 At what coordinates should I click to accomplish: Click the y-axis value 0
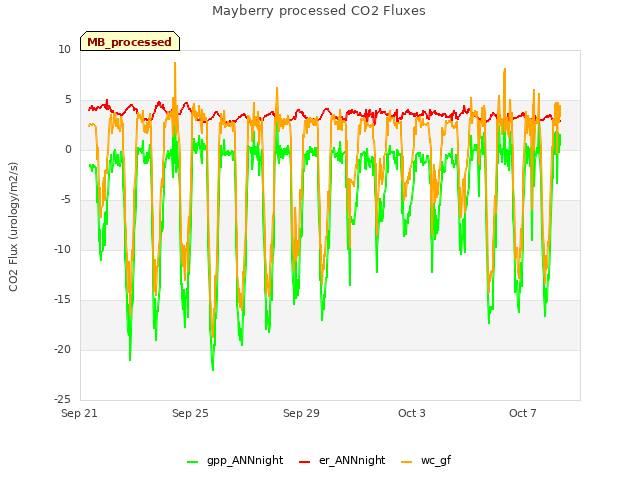pos(68,149)
